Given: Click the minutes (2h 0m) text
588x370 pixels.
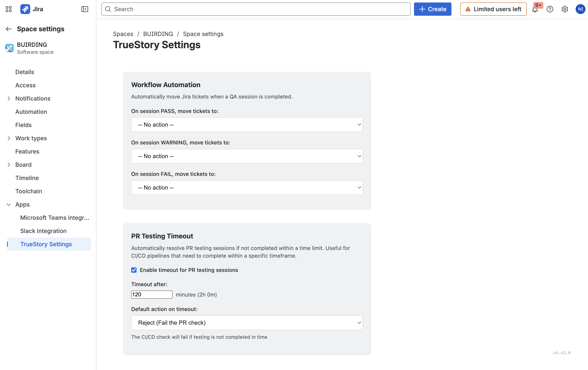Looking at the screenshot, I should 196,294.
